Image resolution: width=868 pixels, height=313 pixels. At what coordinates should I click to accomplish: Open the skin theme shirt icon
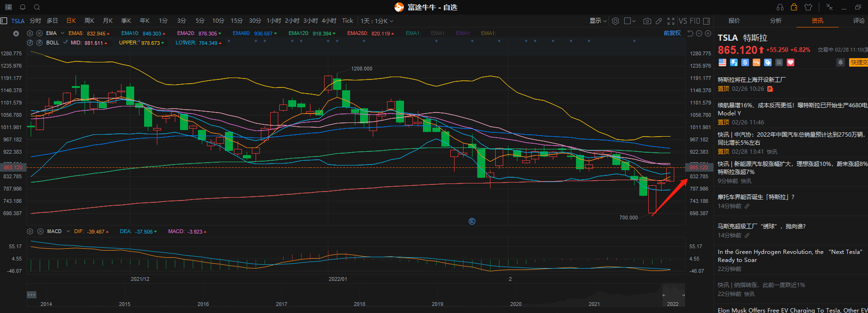pyautogui.click(x=808, y=7)
